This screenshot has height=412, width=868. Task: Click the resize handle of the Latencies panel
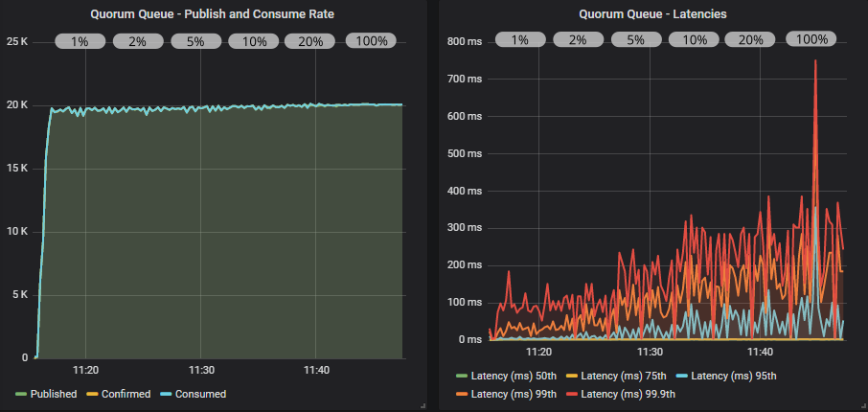tap(862, 406)
